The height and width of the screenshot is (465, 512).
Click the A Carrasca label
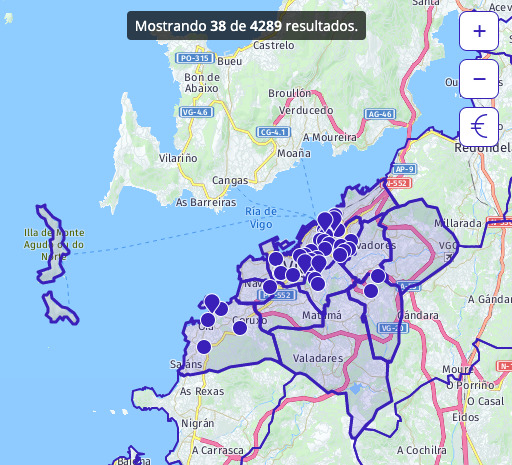218,450
